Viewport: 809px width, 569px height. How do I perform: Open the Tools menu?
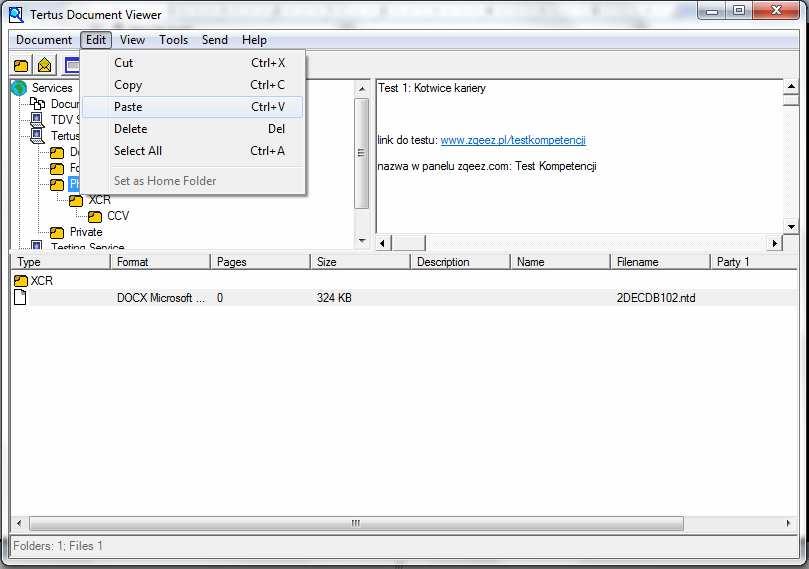point(173,40)
